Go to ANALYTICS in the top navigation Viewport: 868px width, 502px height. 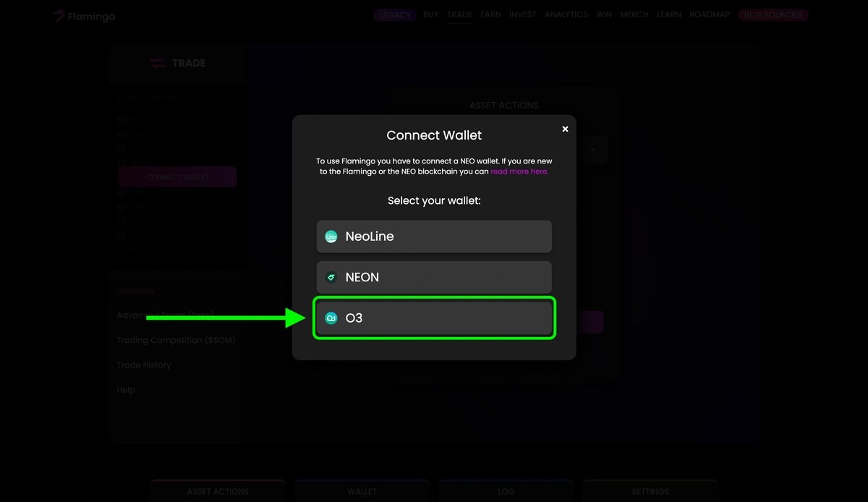click(x=566, y=14)
